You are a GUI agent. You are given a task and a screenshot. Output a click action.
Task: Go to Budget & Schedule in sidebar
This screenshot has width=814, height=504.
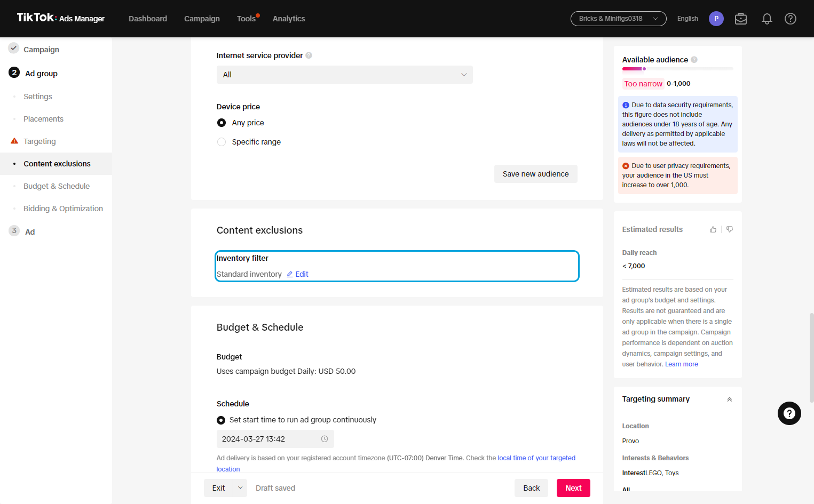57,186
